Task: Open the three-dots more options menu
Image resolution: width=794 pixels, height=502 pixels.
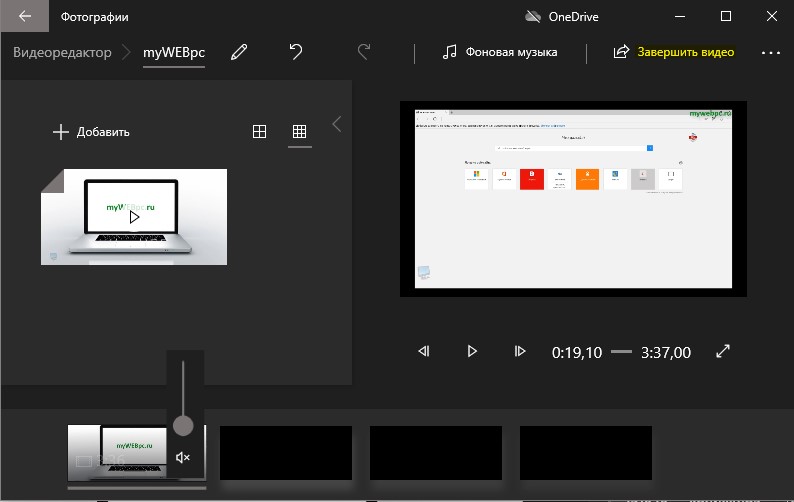Action: tap(771, 53)
